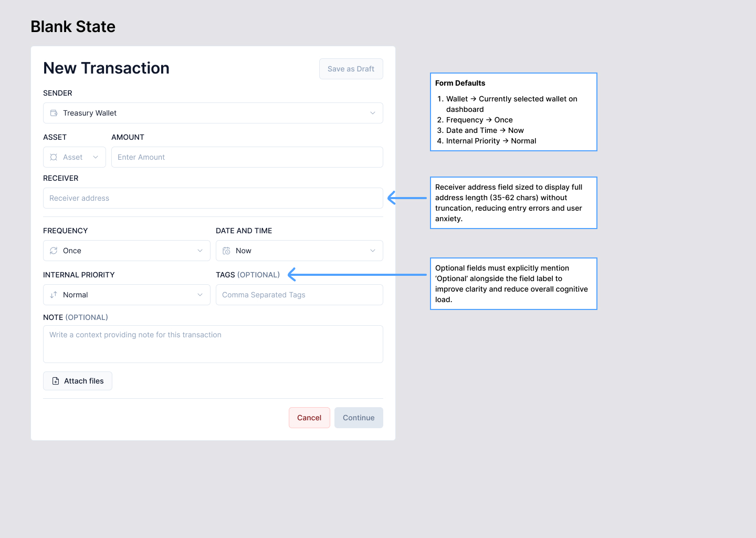Focus the Comma Separated Tags field
The height and width of the screenshot is (538, 756).
[x=299, y=295]
